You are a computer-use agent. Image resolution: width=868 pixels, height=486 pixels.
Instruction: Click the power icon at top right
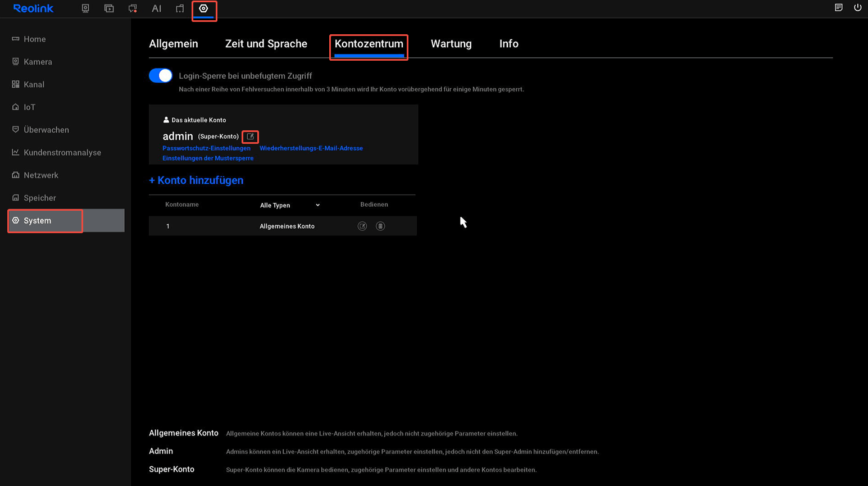coord(857,8)
